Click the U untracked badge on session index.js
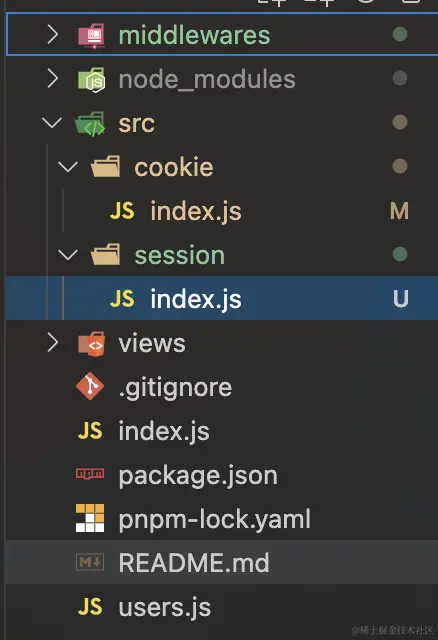 pyautogui.click(x=400, y=299)
